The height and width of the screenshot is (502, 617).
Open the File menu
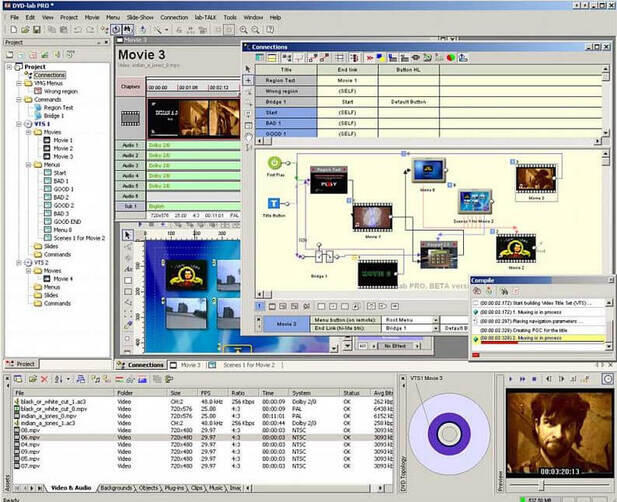[x=15, y=17]
